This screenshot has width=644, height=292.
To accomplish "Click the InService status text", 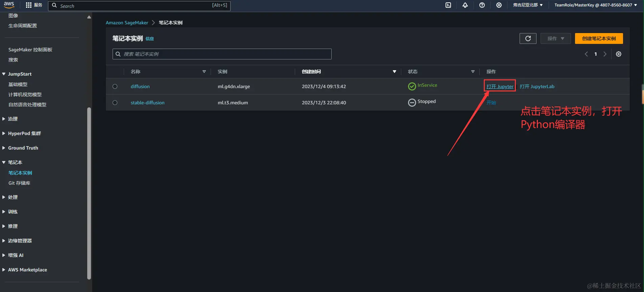I will click(x=427, y=85).
